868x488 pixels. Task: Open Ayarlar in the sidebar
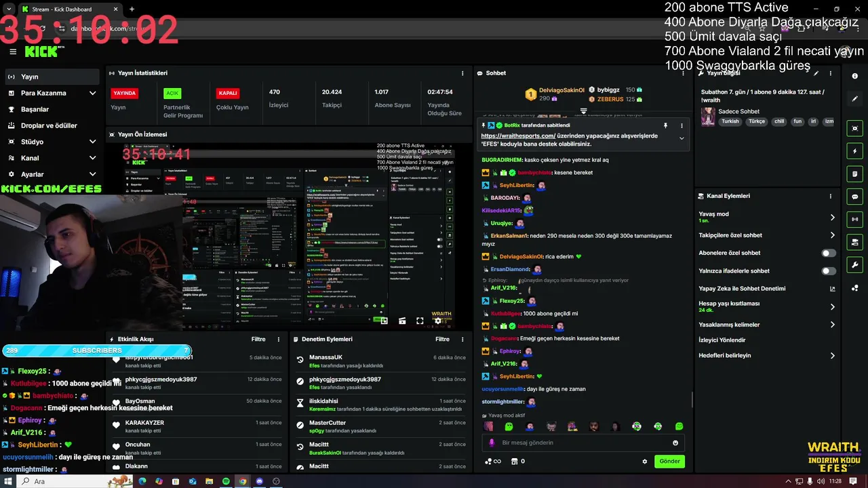pyautogui.click(x=52, y=174)
